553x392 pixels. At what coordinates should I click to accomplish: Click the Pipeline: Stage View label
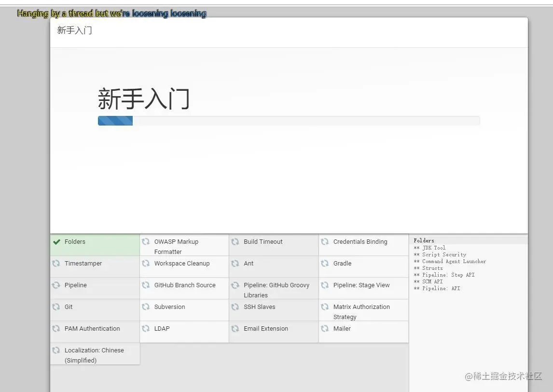(361, 285)
